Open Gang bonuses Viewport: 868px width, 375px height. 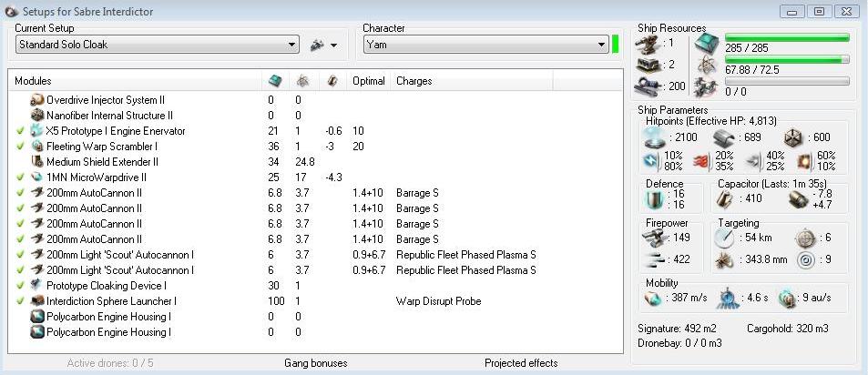pos(315,363)
